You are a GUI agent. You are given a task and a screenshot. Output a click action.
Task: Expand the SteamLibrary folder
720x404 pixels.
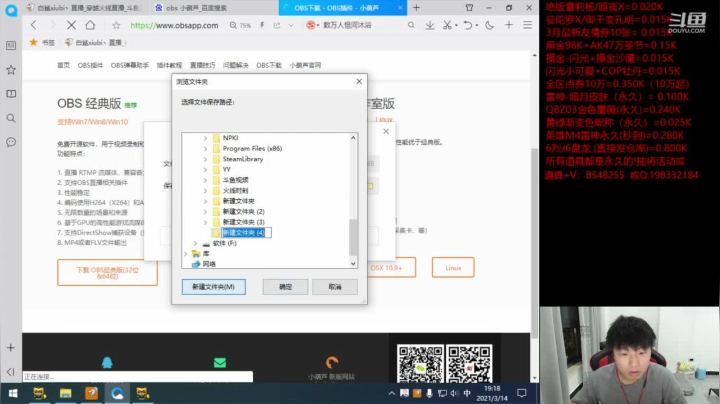click(205, 159)
